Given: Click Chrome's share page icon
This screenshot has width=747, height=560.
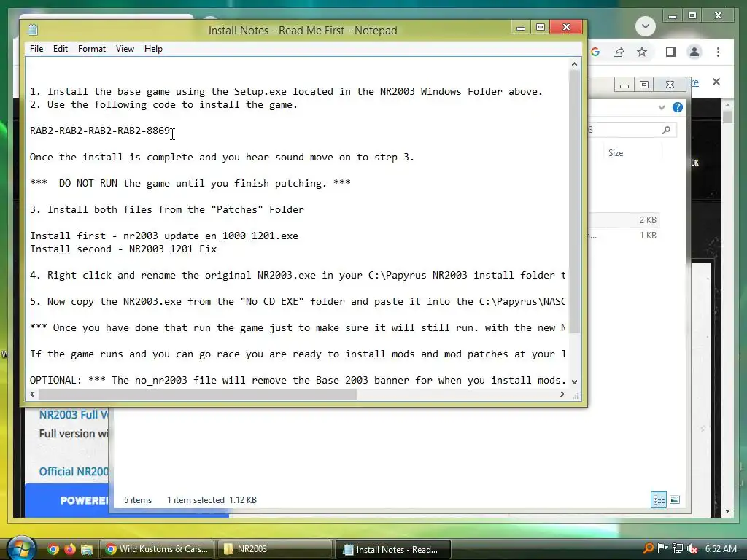Looking at the screenshot, I should pos(619,52).
